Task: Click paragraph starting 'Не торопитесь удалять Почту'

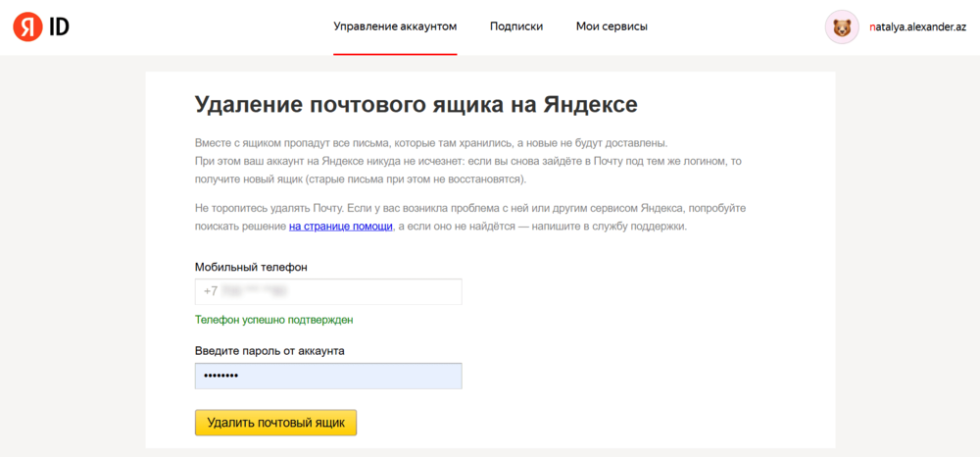Action: tap(470, 217)
